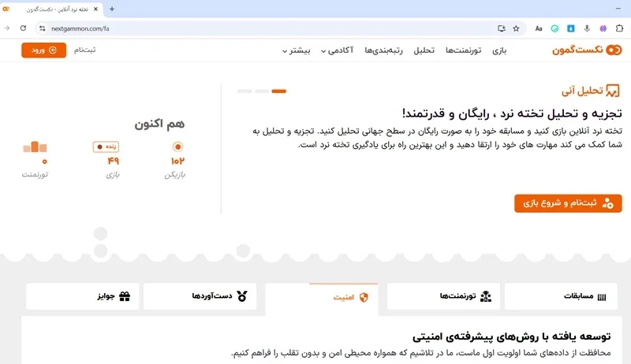Open the تورنمنت‌ها navigation item
This screenshot has height=364, width=631.
[463, 50]
